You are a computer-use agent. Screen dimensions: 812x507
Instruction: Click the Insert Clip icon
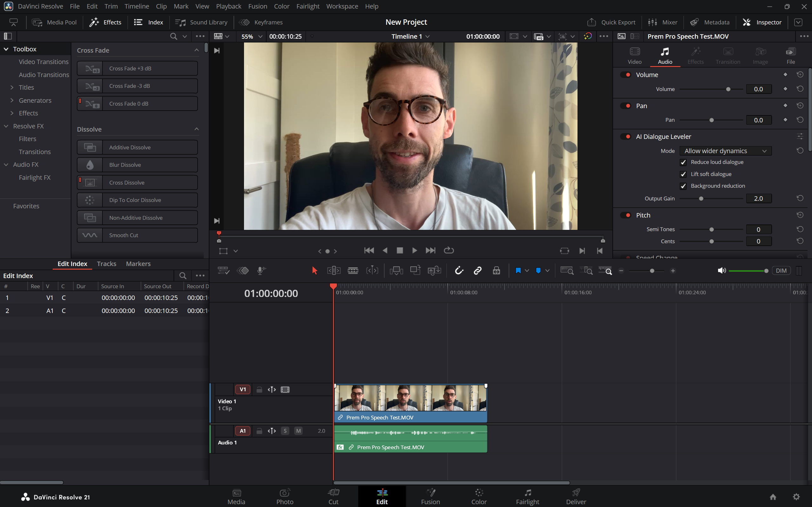(396, 270)
